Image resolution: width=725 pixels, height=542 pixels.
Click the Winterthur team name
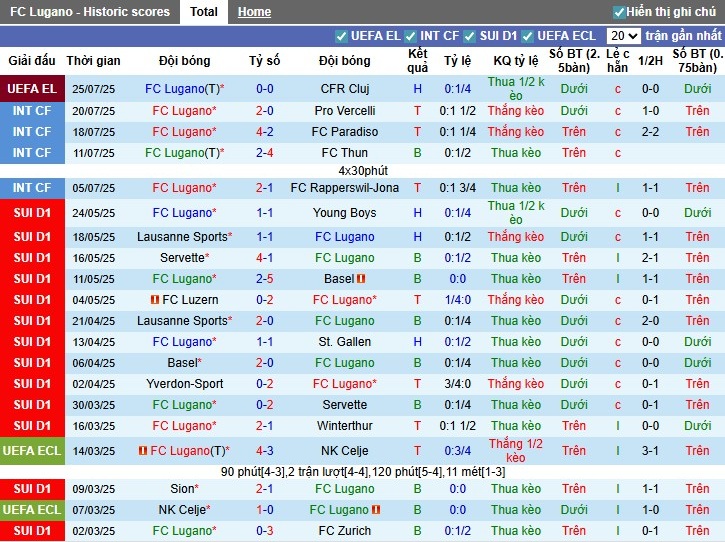click(344, 425)
